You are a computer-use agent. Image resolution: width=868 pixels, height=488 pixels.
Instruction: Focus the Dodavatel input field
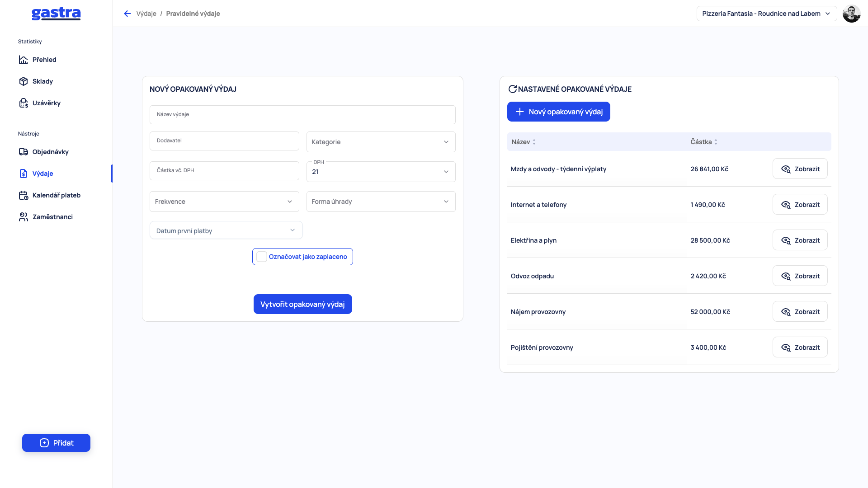tap(224, 141)
